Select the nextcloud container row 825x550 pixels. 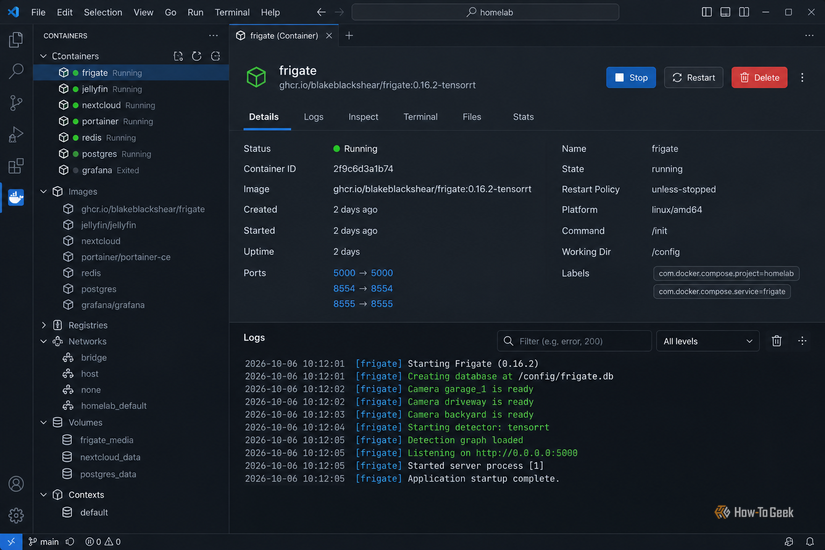131,105
